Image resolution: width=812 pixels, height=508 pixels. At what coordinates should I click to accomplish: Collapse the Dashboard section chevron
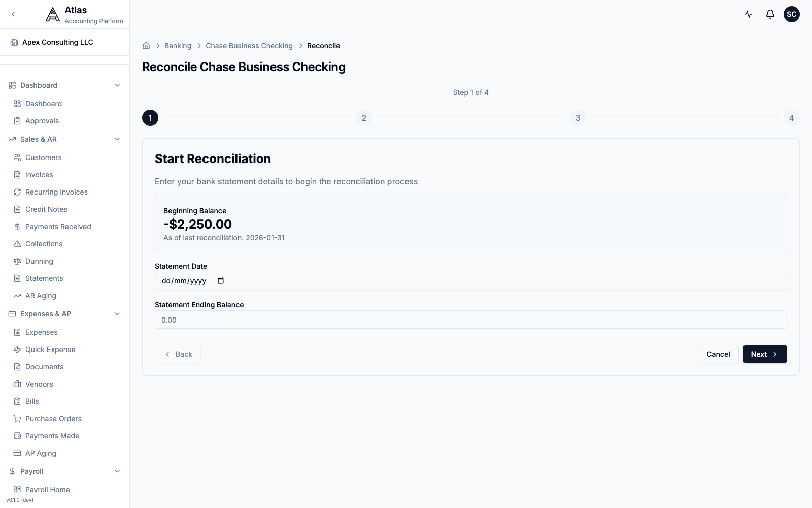tap(117, 85)
